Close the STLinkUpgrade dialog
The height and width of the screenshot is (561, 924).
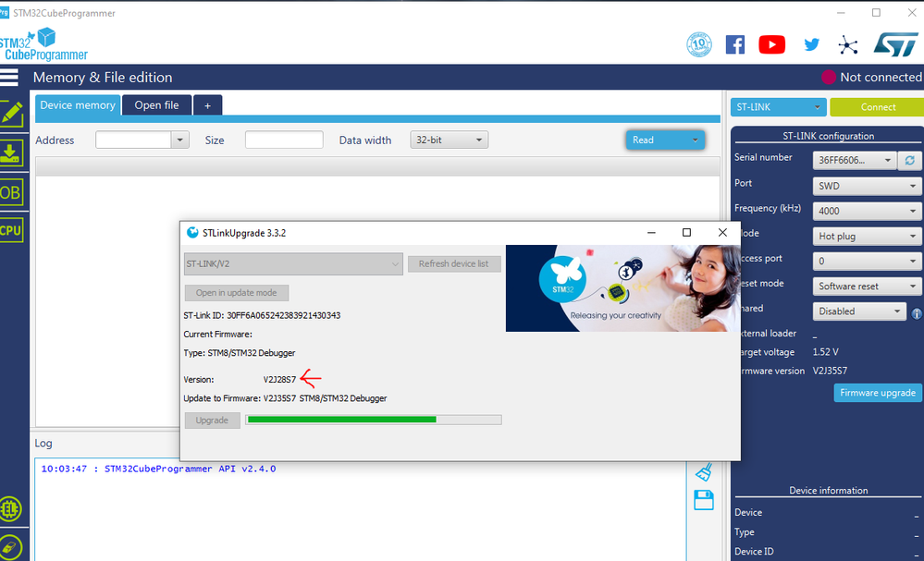point(722,233)
